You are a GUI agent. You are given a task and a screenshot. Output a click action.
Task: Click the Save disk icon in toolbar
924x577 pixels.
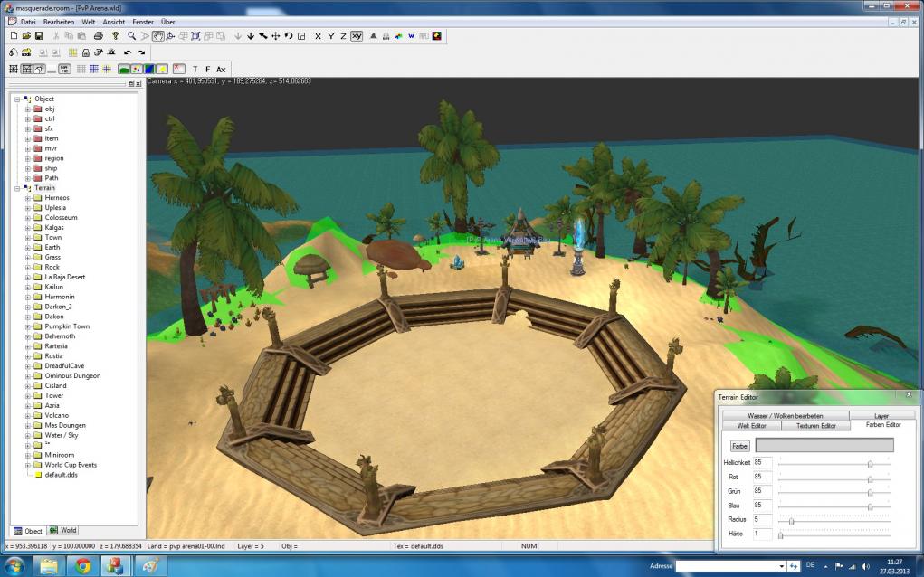pos(39,36)
